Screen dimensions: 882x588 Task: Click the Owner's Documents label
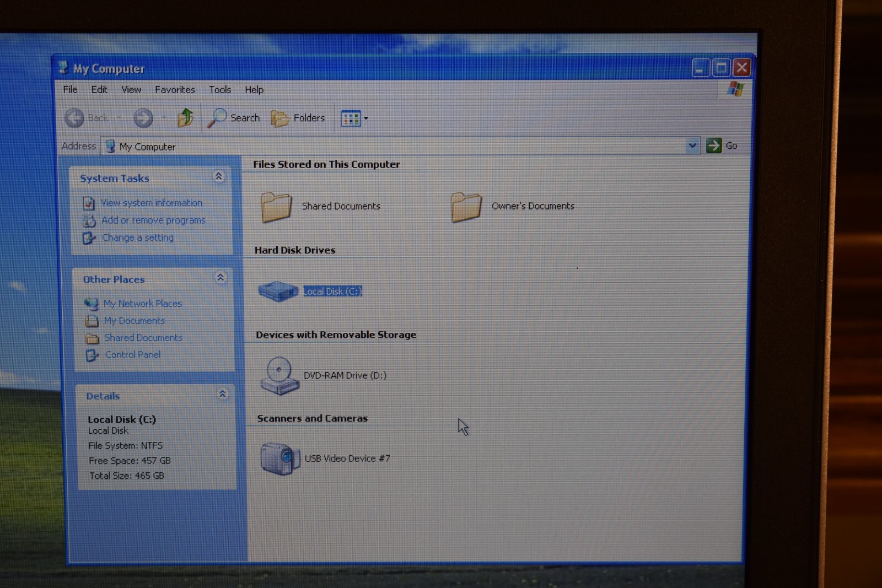533,206
